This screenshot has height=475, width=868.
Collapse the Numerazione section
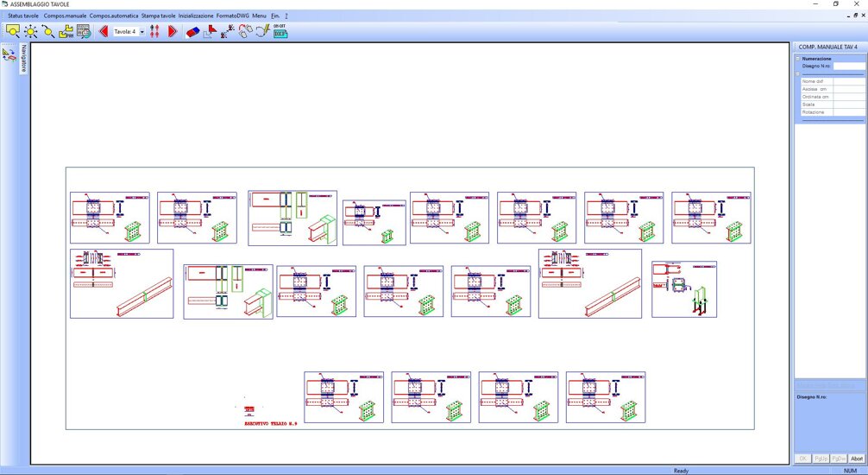click(798, 59)
